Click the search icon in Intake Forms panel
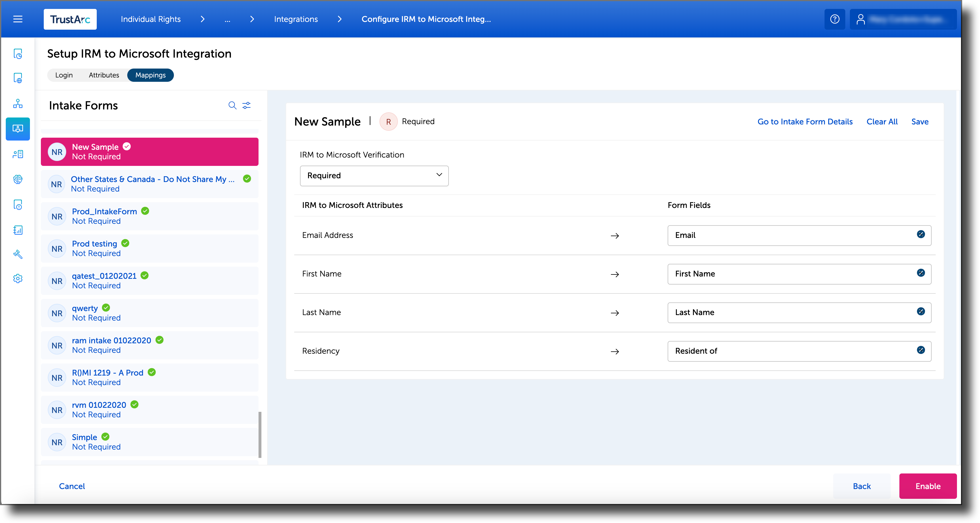This screenshot has width=980, height=523. 232,105
